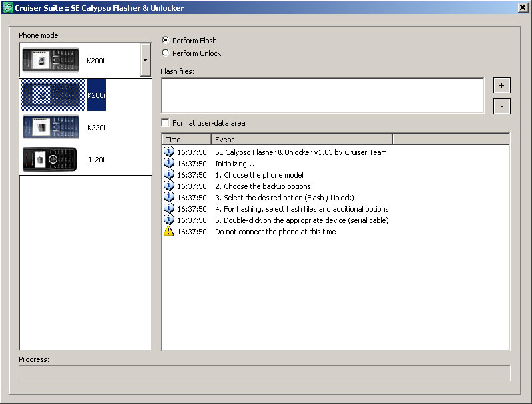The image size is (532, 404).
Task: Click the selected K200i image in combo box
Action: coord(51,60)
